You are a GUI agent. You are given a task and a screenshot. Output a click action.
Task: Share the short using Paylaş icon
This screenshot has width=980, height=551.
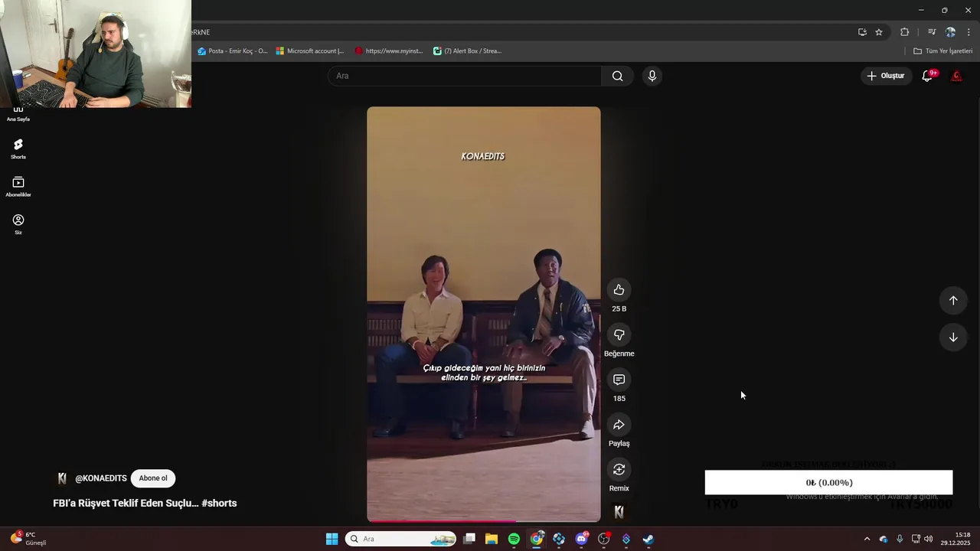(x=619, y=425)
